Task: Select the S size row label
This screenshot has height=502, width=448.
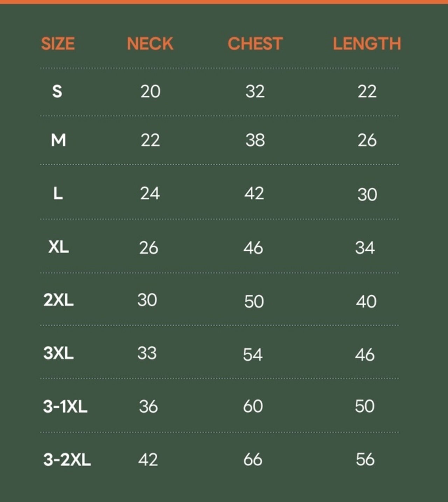Action: 57,91
